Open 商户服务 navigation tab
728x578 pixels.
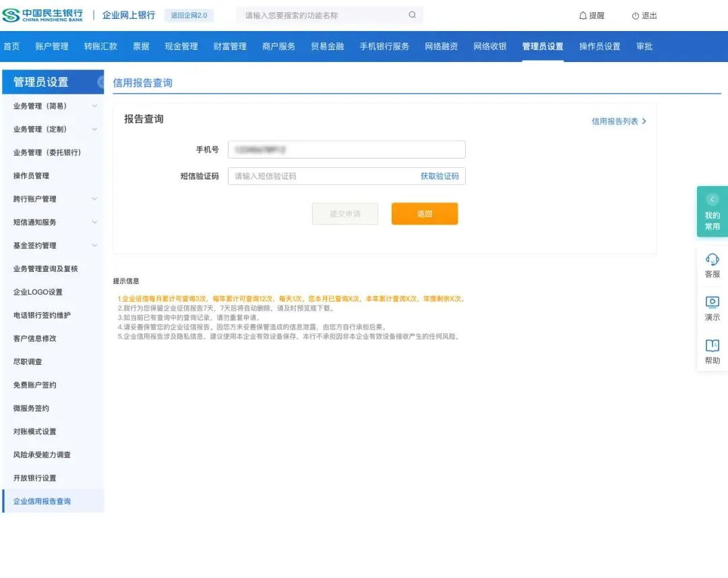click(278, 47)
